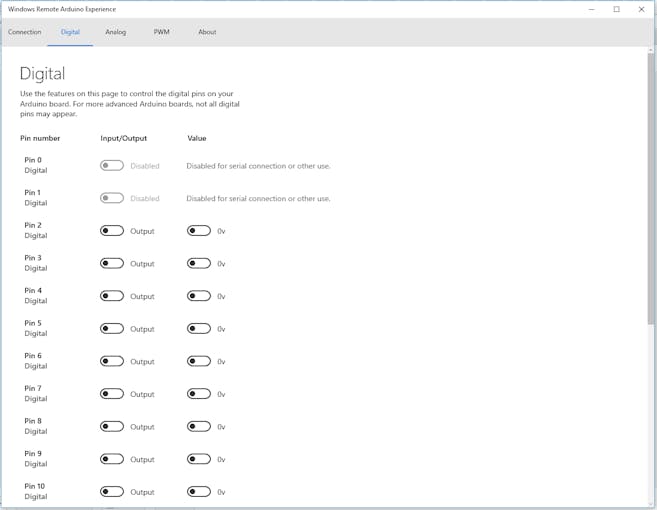Click the vertical scrollbar thumb

pos(651,190)
